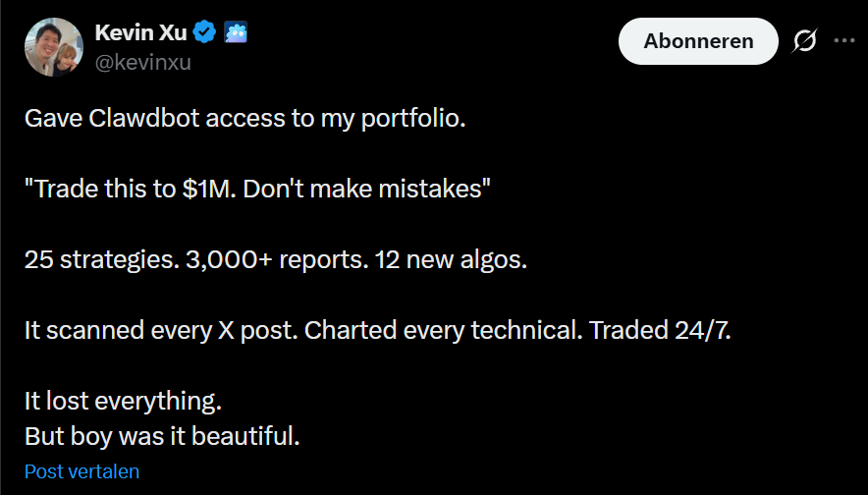Click the "But boy was it beautiful." line

point(162,434)
